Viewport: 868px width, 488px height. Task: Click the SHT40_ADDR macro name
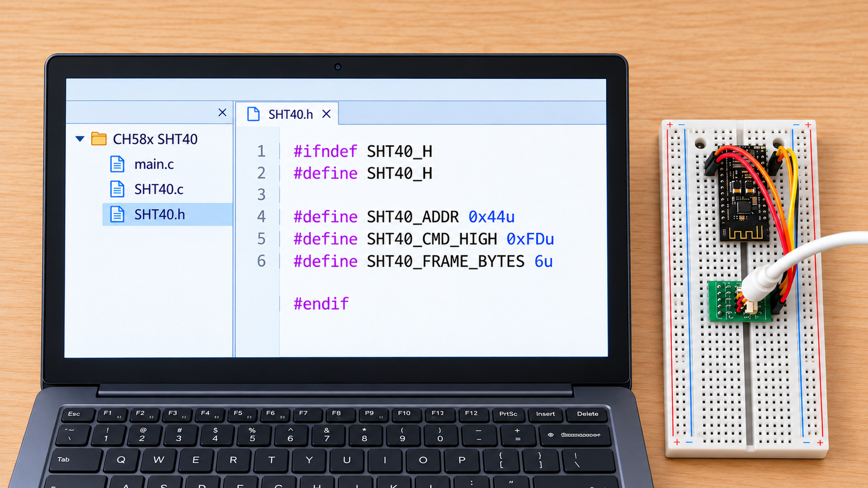413,217
